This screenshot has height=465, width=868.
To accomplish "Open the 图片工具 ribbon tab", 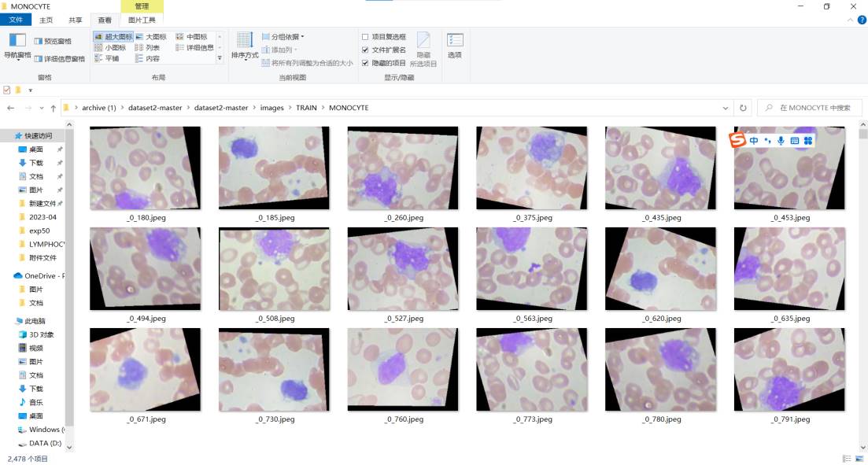I will 142,20.
